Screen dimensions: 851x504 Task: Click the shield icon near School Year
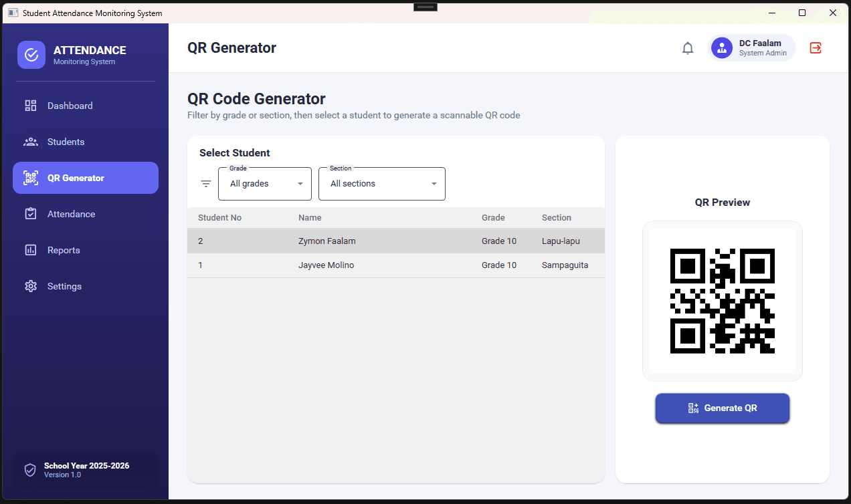point(30,470)
